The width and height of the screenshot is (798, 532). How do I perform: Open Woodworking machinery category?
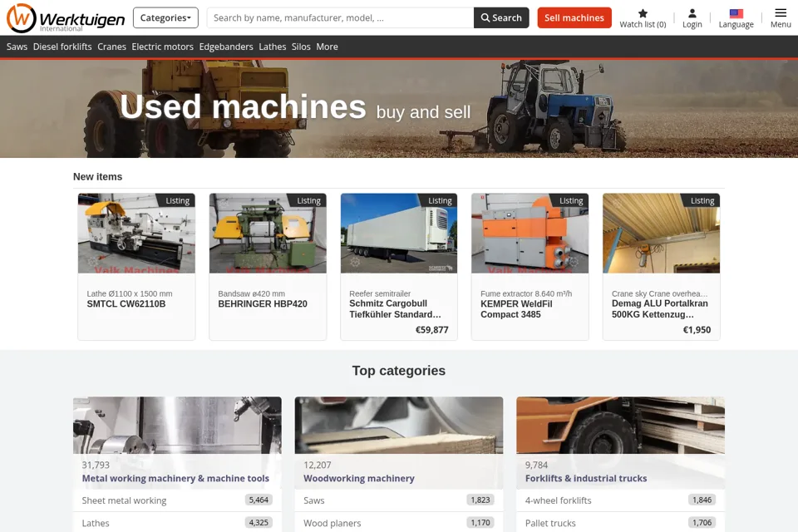click(359, 479)
